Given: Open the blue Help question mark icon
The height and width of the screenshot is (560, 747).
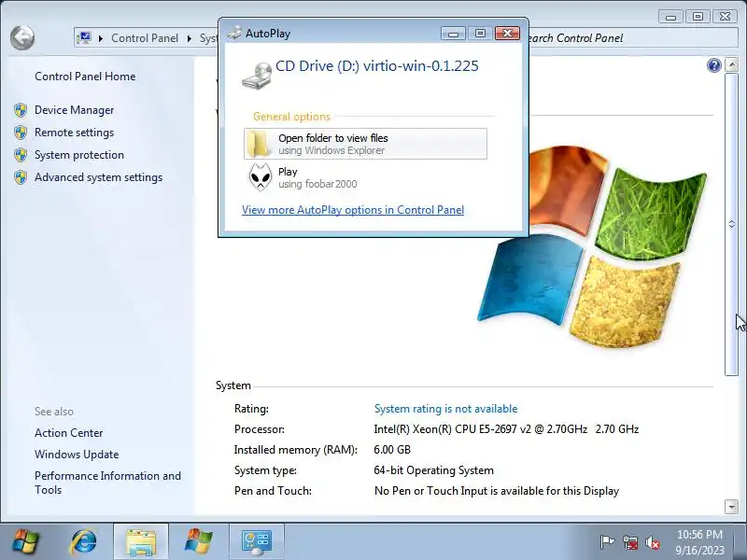Looking at the screenshot, I should 713,65.
